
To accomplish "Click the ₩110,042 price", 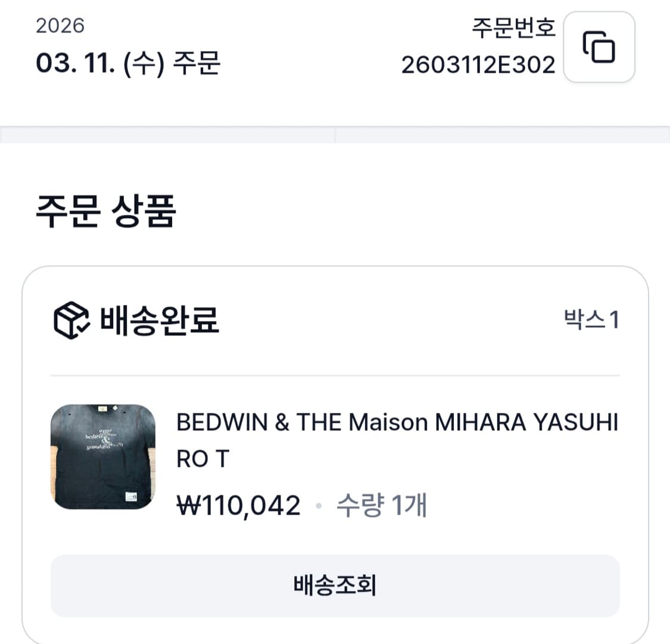I will (x=239, y=506).
